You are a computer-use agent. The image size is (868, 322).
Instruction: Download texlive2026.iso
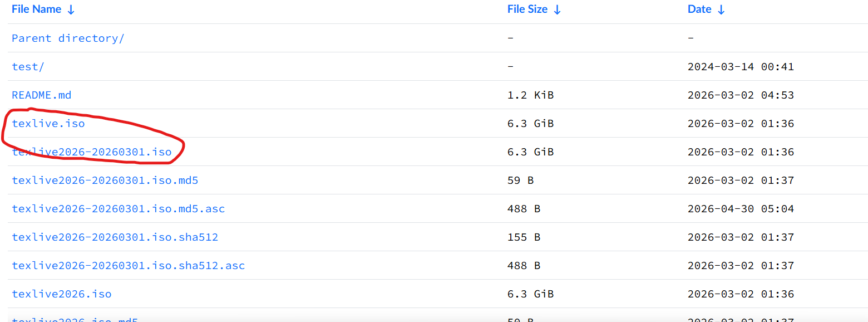(x=62, y=294)
